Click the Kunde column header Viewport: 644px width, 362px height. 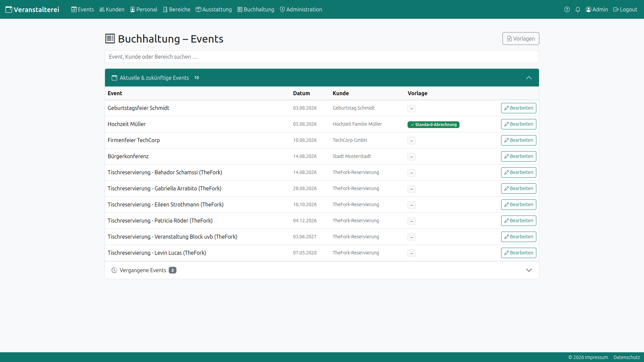point(341,93)
